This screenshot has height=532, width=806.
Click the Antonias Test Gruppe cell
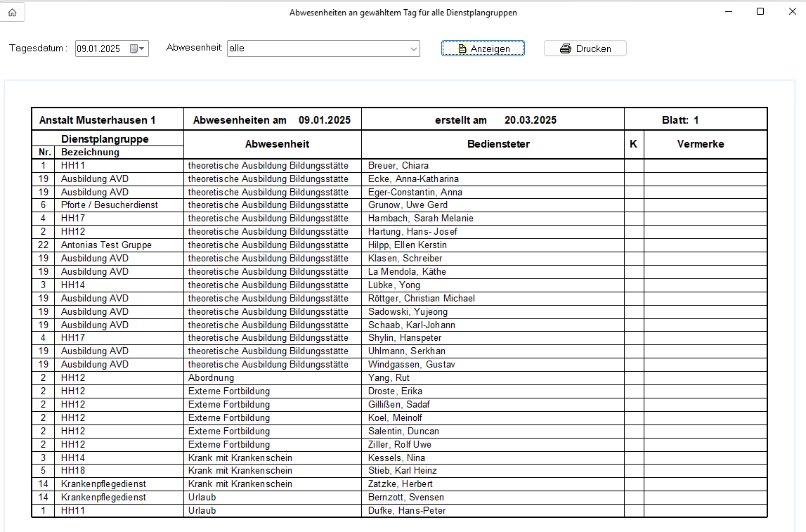(106, 245)
